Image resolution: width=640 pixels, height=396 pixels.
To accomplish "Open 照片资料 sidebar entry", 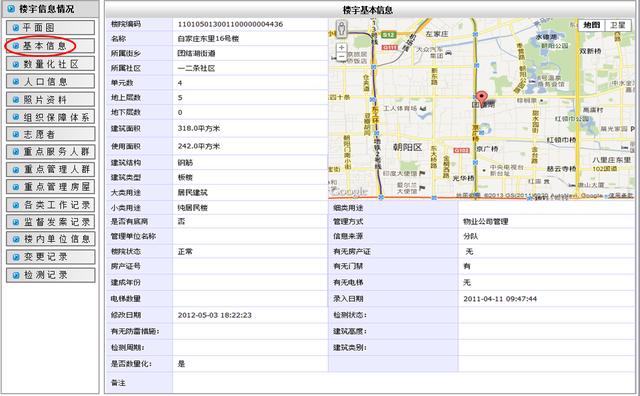I will tap(50, 100).
